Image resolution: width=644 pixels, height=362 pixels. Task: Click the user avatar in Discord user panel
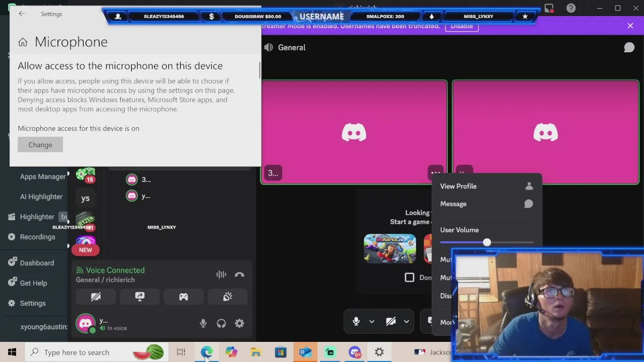[86, 323]
